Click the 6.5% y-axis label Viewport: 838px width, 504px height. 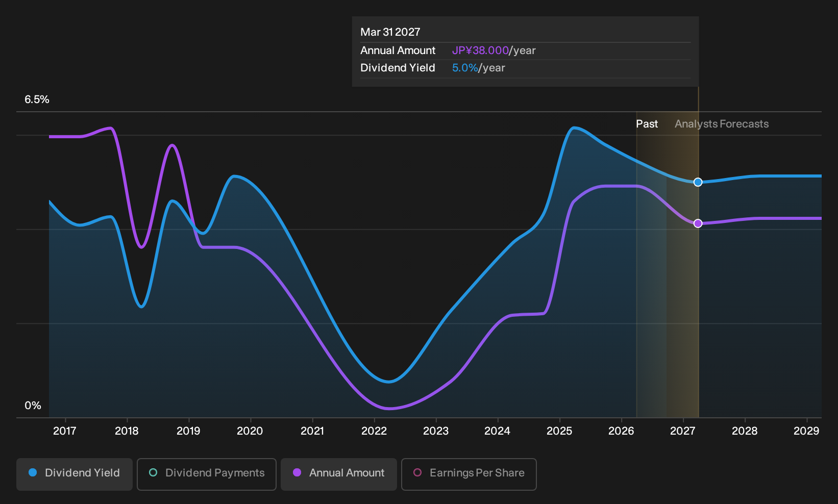(37, 99)
